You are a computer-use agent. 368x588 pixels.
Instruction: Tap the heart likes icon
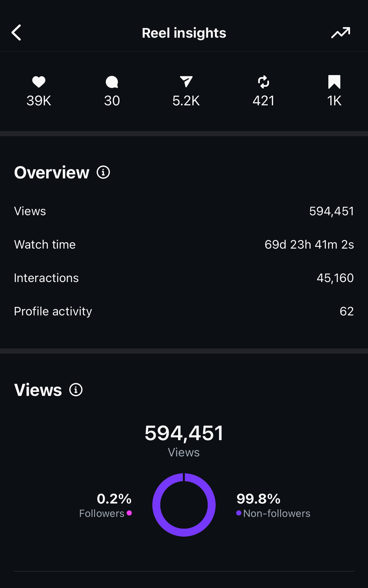point(39,82)
